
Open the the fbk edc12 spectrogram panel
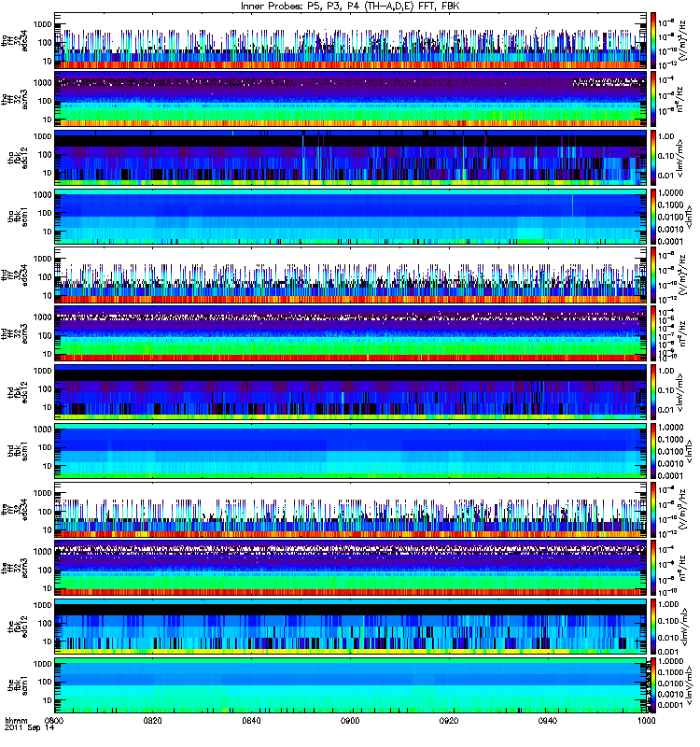pos(350,627)
